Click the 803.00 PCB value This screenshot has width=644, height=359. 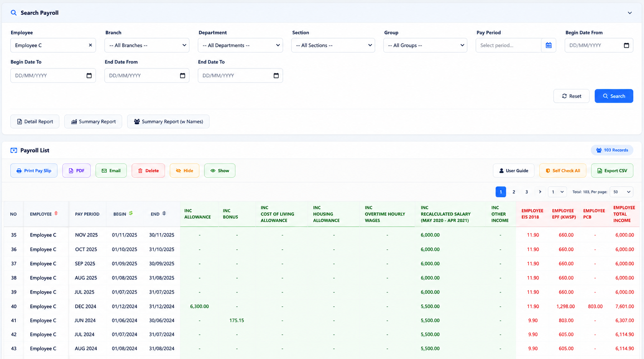click(x=595, y=306)
